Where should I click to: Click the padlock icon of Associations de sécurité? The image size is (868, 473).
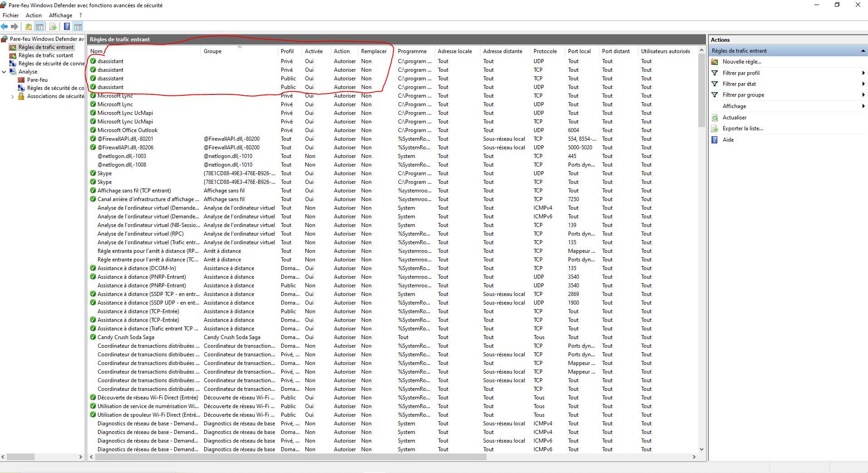[21, 96]
